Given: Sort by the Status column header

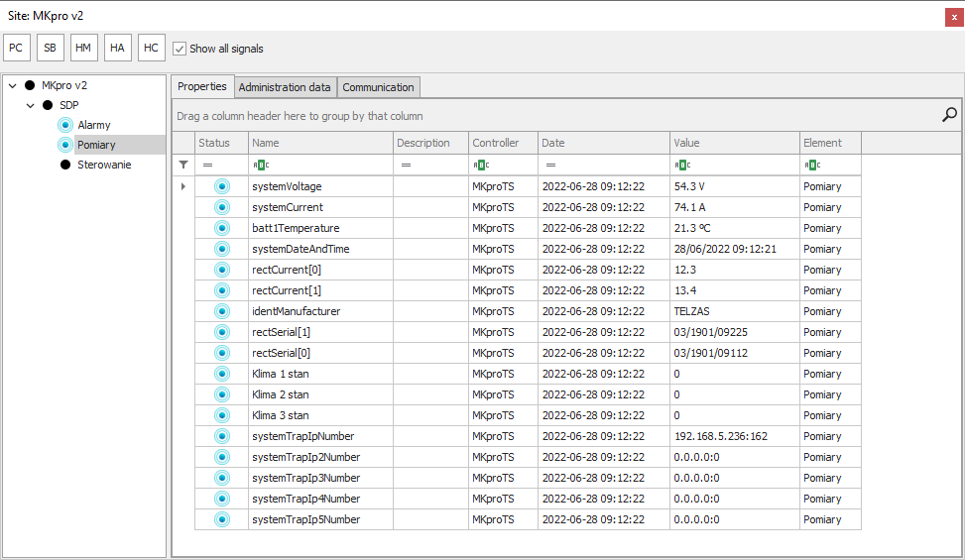Looking at the screenshot, I should [x=221, y=143].
